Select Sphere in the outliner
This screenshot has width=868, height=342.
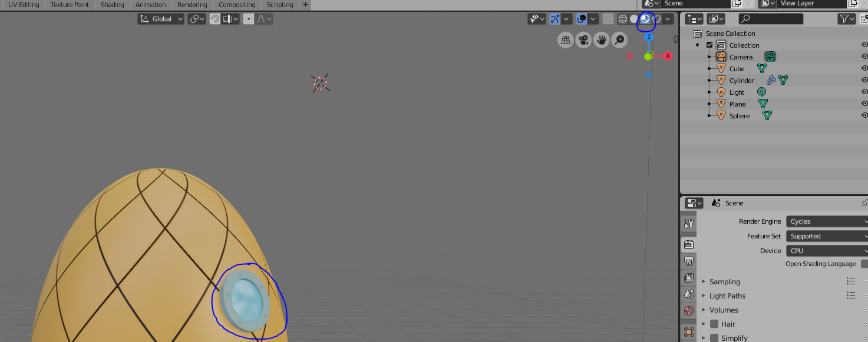tap(740, 116)
